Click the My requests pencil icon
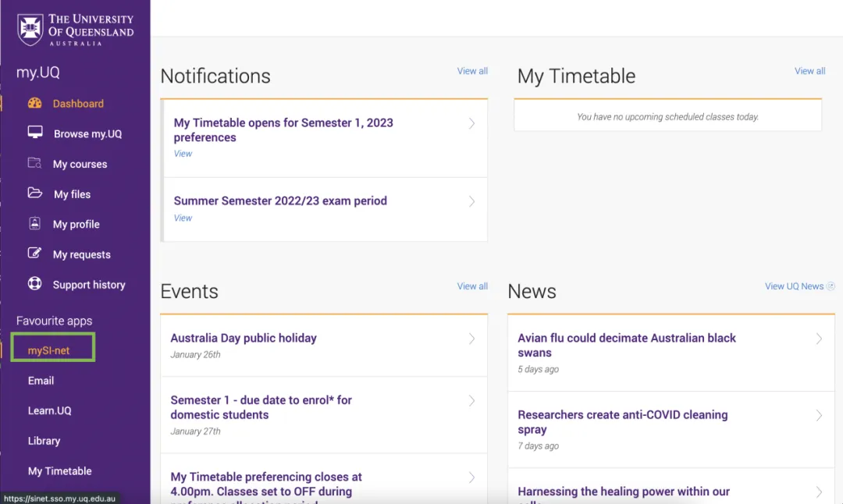The width and height of the screenshot is (843, 504). pyautogui.click(x=35, y=253)
